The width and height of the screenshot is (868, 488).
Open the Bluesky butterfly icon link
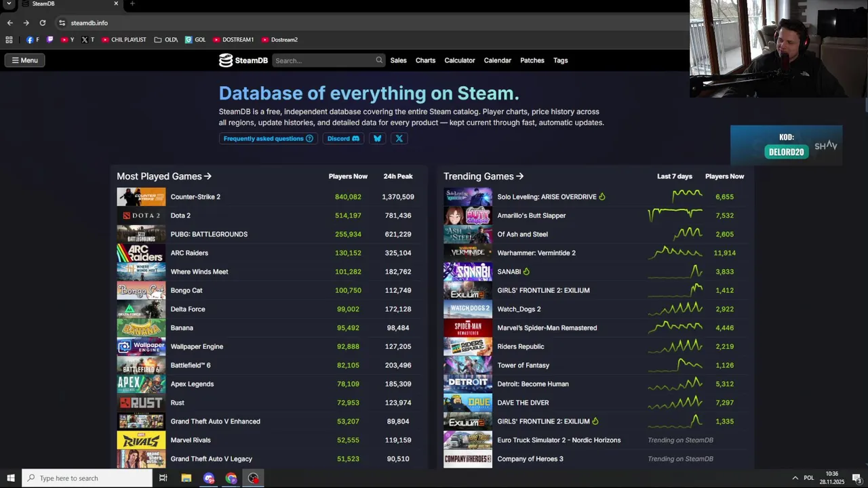378,138
